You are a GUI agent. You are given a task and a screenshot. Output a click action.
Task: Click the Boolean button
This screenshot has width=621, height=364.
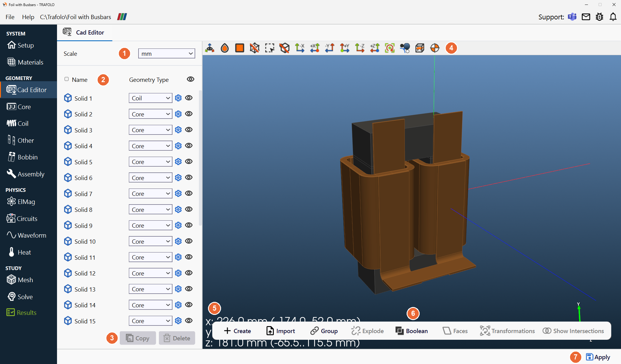click(411, 331)
